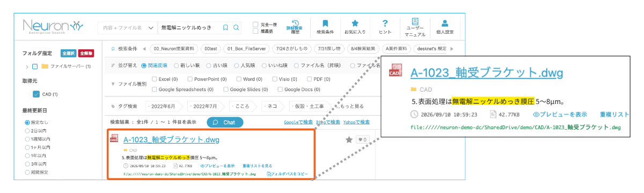Load the 00test saved search
The image size is (644, 193).
click(210, 49)
